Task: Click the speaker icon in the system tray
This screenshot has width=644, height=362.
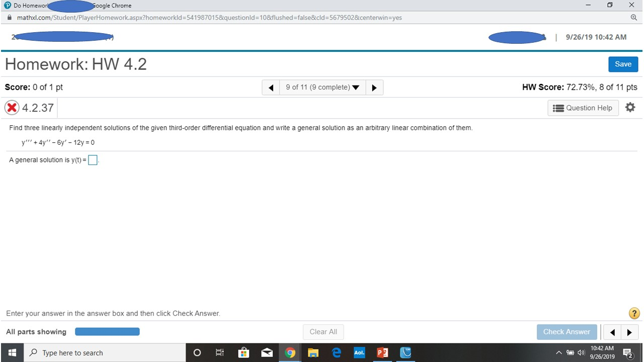Action: coord(581,352)
